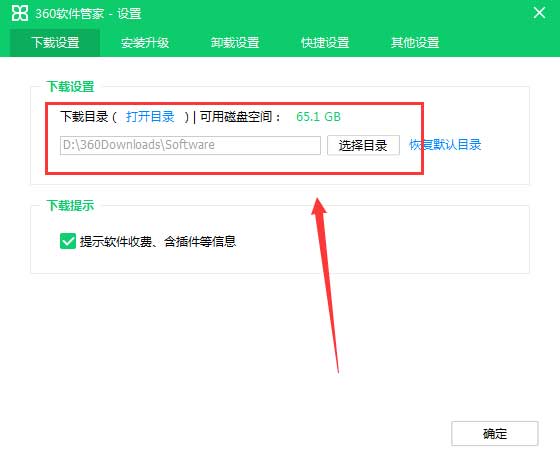Close the settings window with X
560x460 pixels.
point(539,13)
